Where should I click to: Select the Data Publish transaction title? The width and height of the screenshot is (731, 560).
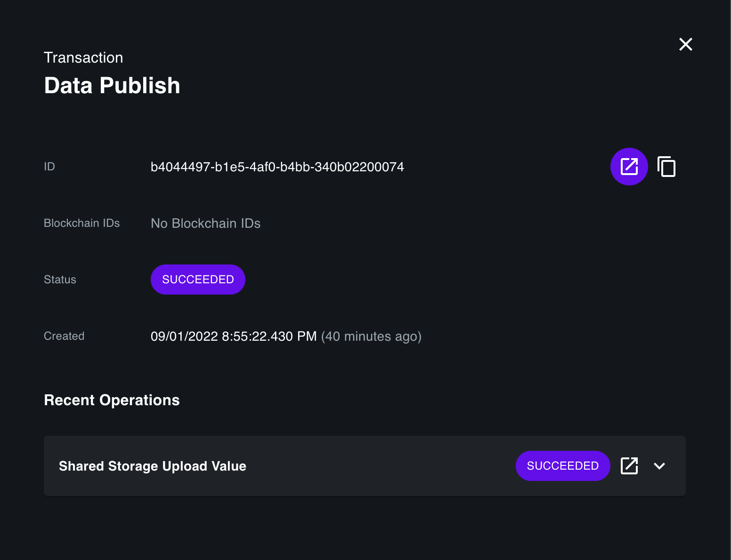tap(112, 85)
